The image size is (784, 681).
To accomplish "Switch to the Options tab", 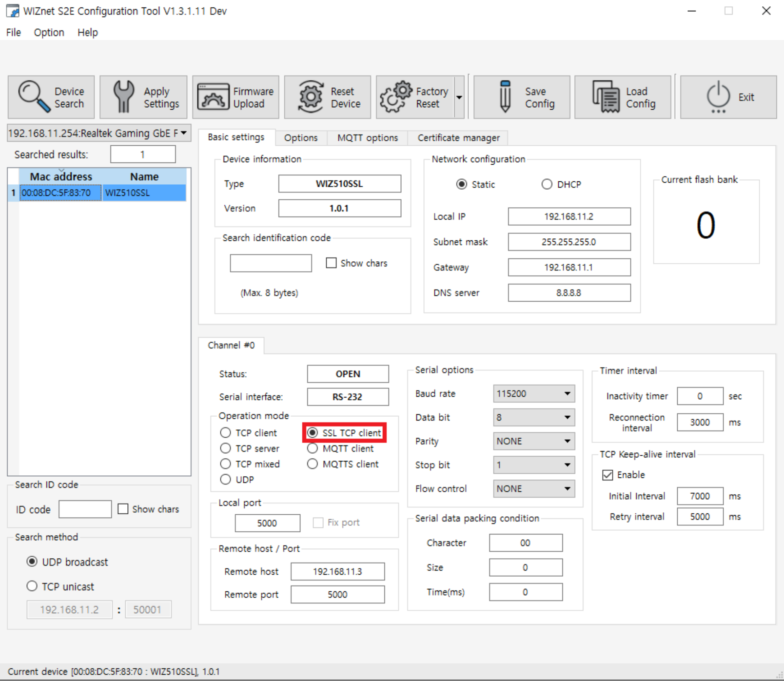I will click(301, 138).
